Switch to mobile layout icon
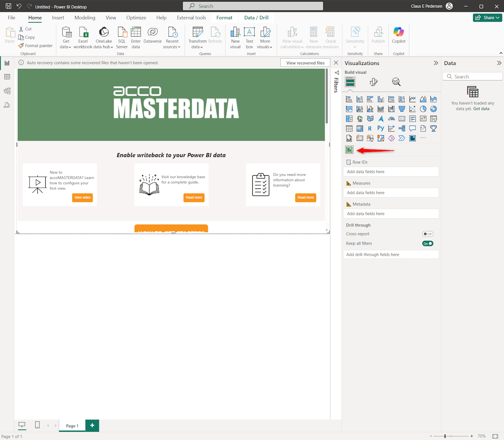The image size is (504, 440). tap(37, 425)
